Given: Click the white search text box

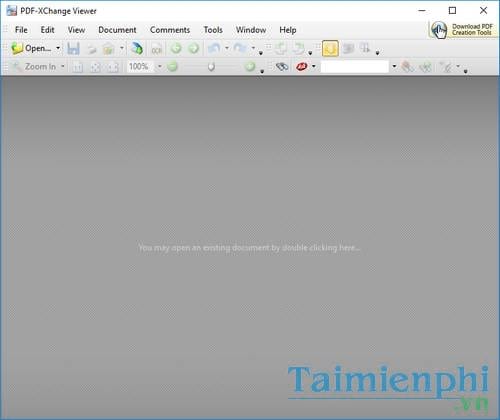Looking at the screenshot, I should coord(355,67).
